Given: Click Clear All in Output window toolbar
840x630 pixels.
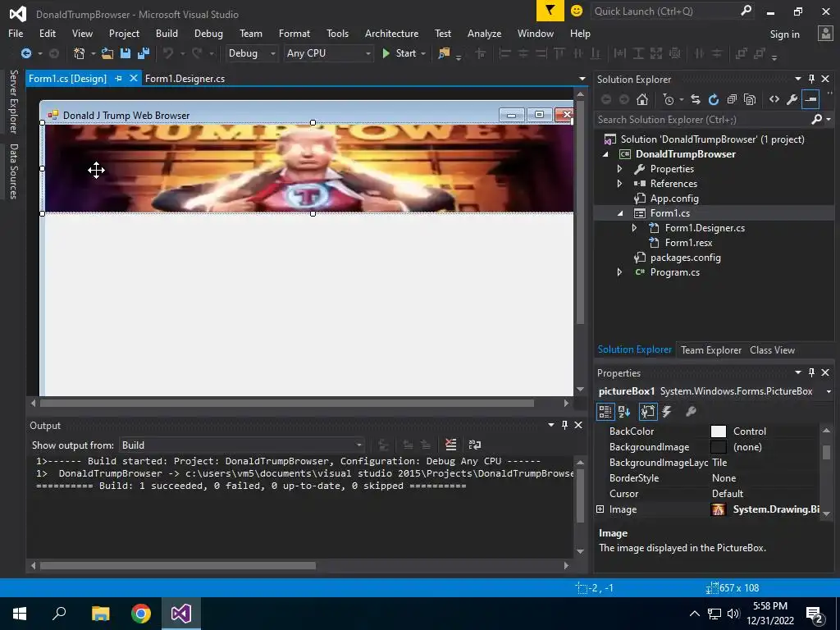Looking at the screenshot, I should (x=450, y=445).
